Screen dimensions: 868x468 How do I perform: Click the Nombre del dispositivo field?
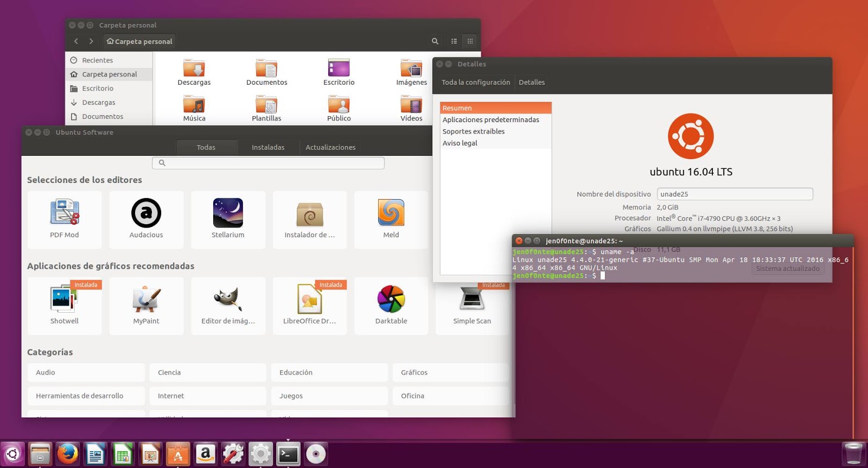735,194
